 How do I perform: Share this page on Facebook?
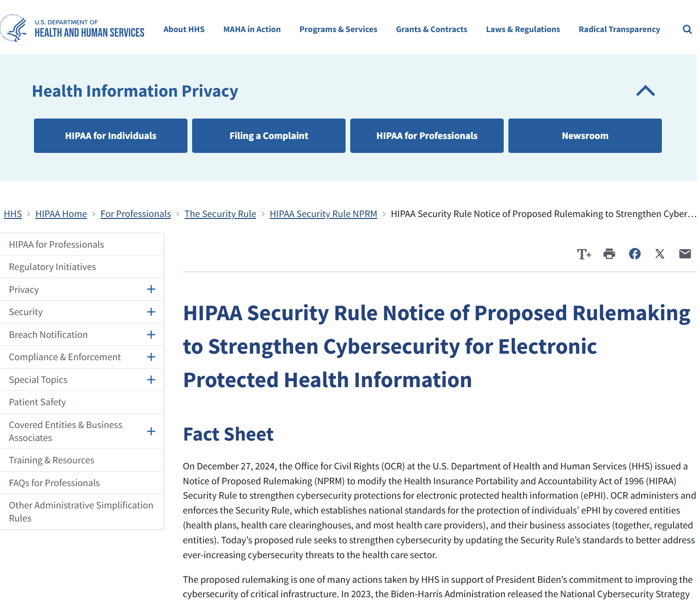coord(635,254)
